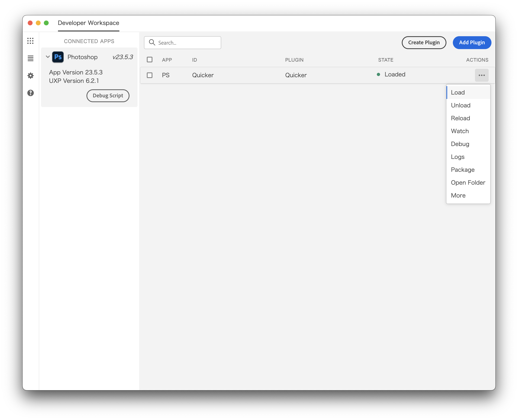Click the Create Plugin button
Image resolution: width=518 pixels, height=420 pixels.
tap(424, 42)
